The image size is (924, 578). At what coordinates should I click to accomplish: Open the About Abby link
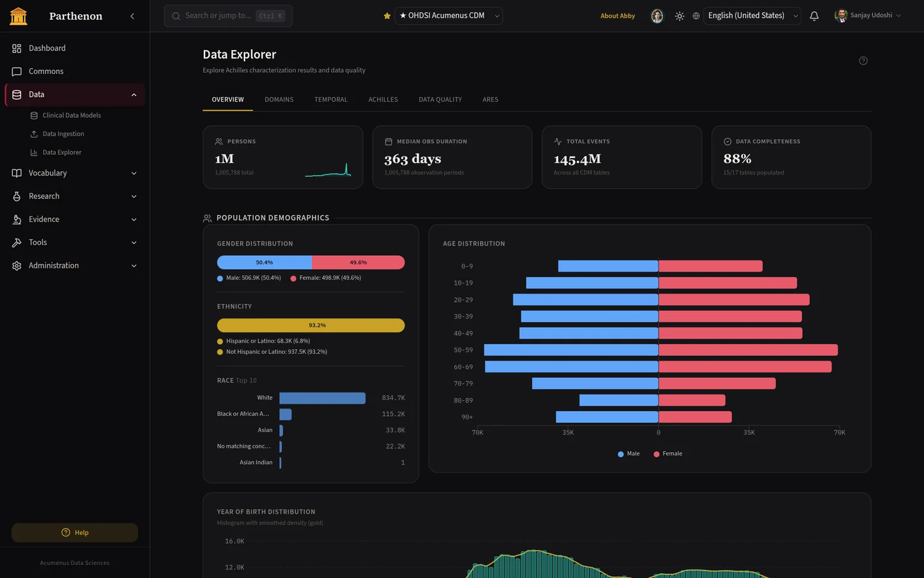click(x=618, y=16)
